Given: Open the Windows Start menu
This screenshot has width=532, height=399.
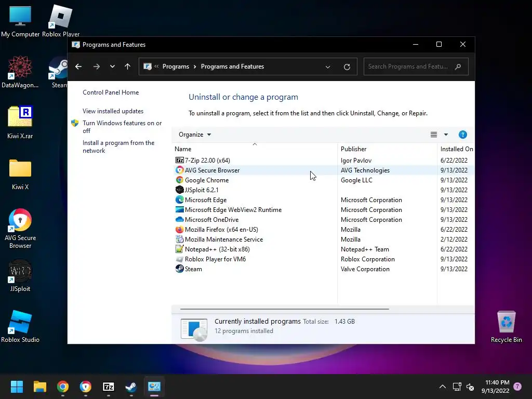Looking at the screenshot, I should tap(17, 387).
